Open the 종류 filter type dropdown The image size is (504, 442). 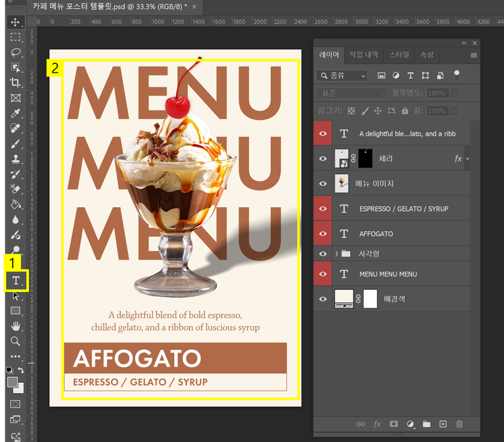[342, 75]
